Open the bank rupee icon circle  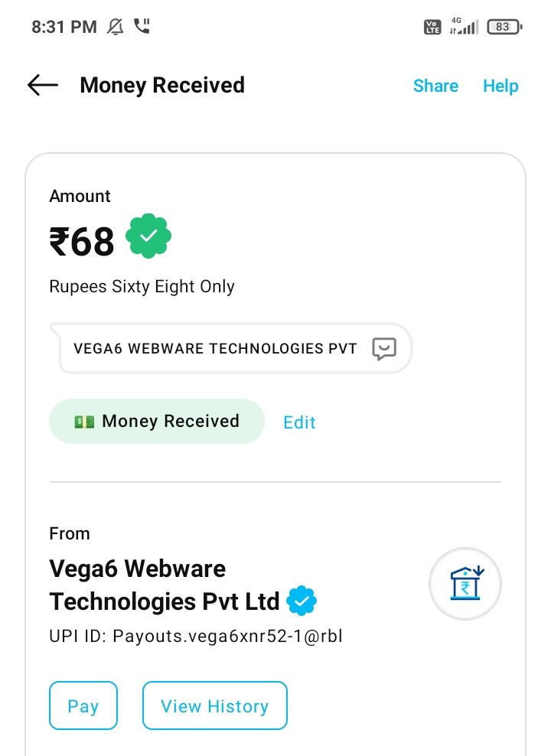click(465, 584)
